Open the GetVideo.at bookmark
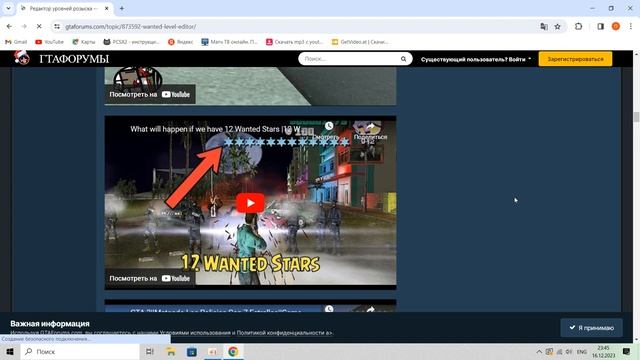Screen dimensions: 640x360 click(x=360, y=42)
